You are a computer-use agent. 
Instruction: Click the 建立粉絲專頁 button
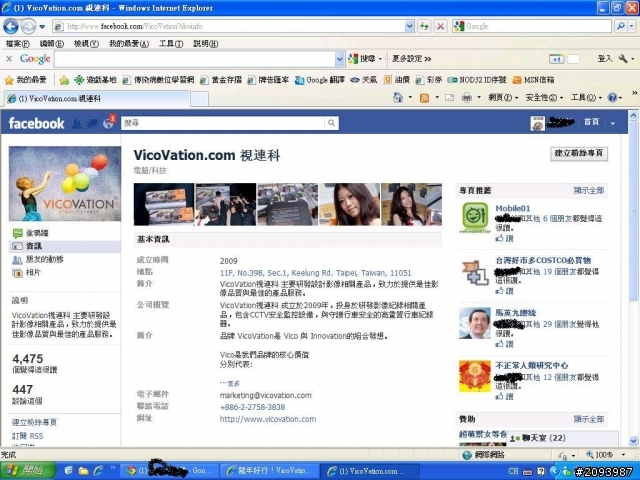click(x=579, y=153)
